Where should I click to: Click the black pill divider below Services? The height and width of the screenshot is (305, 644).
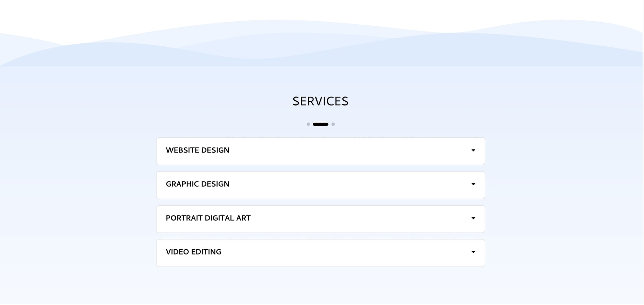(x=320, y=124)
